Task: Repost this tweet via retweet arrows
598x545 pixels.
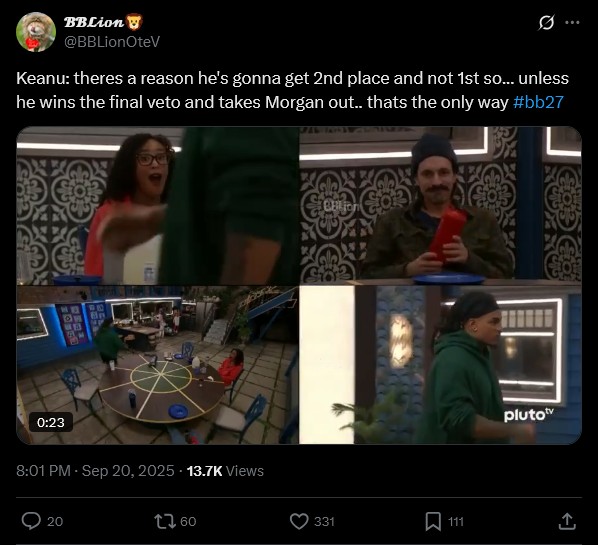Action: pos(164,521)
